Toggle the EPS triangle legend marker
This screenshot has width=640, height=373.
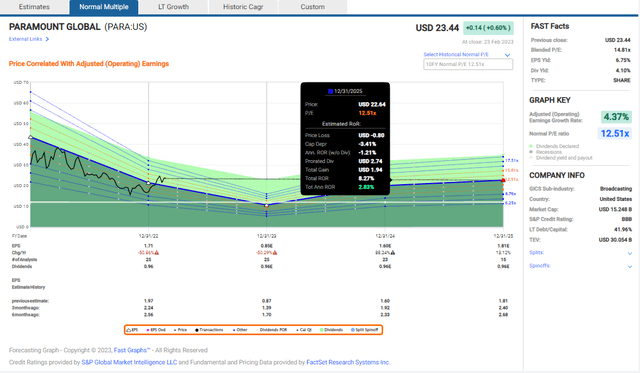132,330
